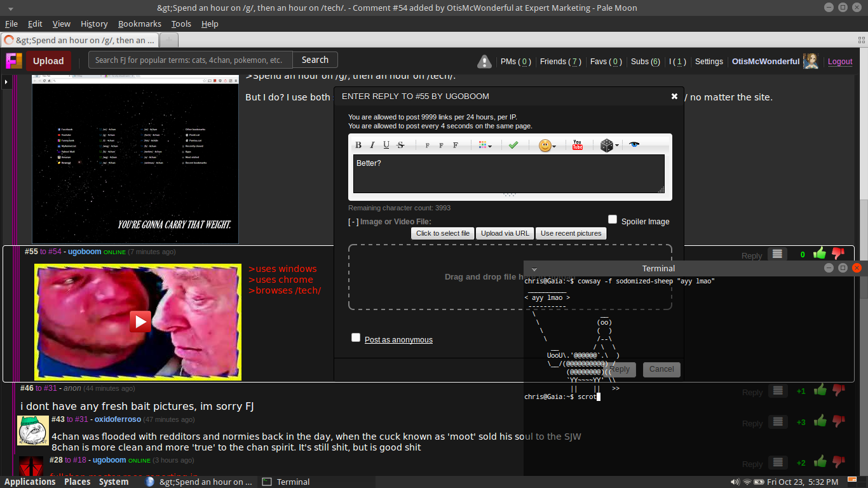This screenshot has width=868, height=488.
Task: Click the Upload via URL button
Action: pyautogui.click(x=505, y=233)
